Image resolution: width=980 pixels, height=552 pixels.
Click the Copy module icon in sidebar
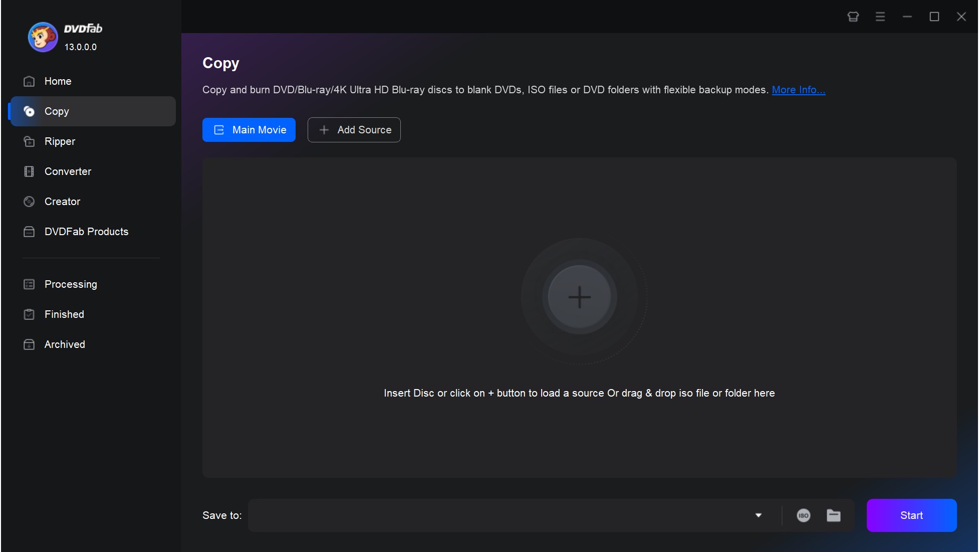[x=29, y=111]
